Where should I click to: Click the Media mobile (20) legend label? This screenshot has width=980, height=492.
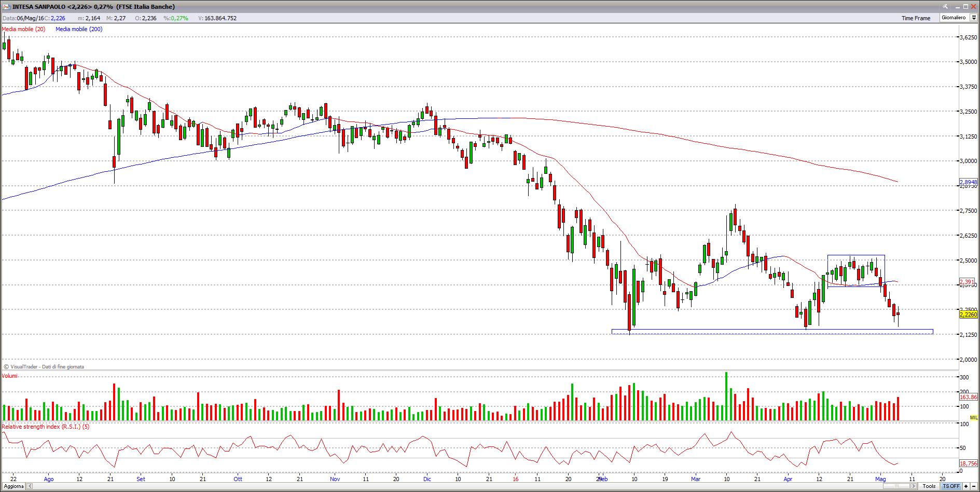pos(24,29)
